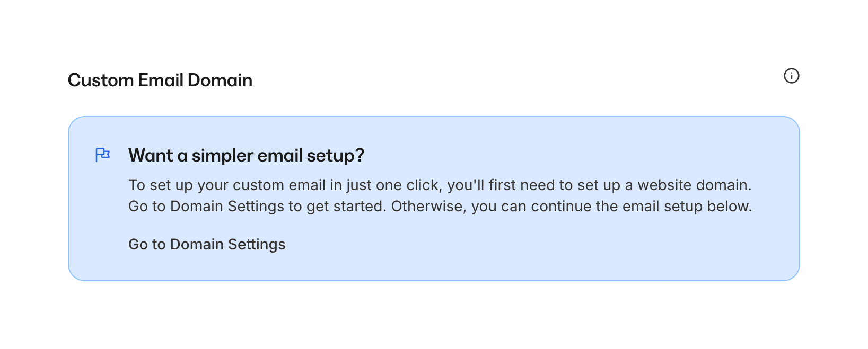The height and width of the screenshot is (349, 868).
Task: Click the Custom Email Domain heading
Action: coord(160,80)
